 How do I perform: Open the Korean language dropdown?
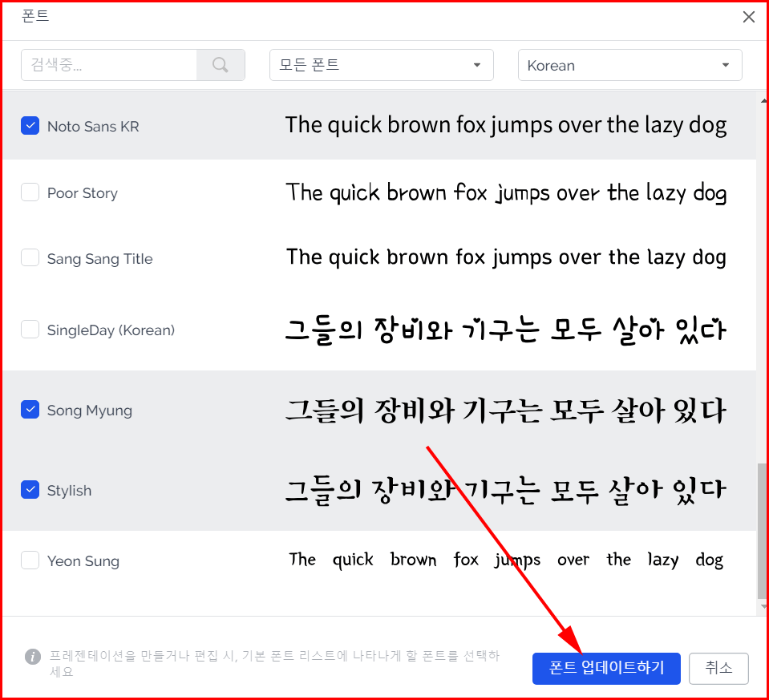click(x=629, y=65)
